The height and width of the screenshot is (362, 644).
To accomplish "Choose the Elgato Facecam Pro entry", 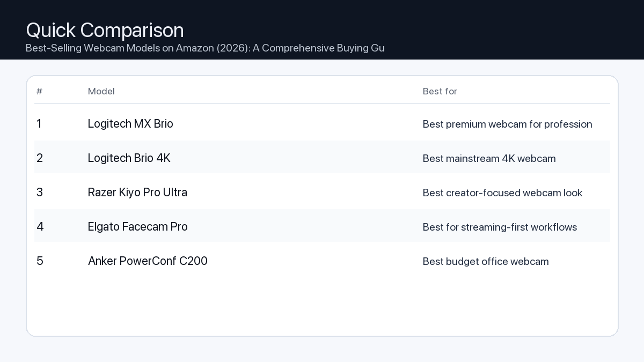I will (x=138, y=227).
